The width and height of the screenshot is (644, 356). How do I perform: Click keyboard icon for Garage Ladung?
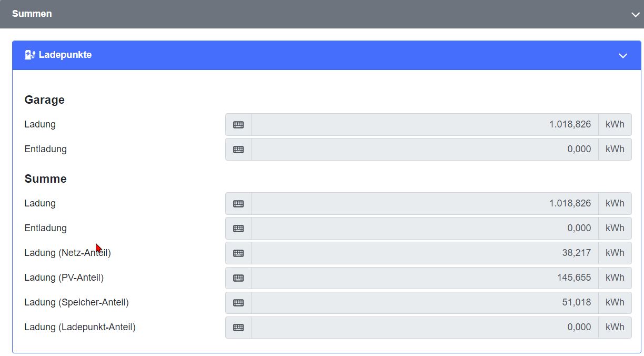tap(238, 125)
